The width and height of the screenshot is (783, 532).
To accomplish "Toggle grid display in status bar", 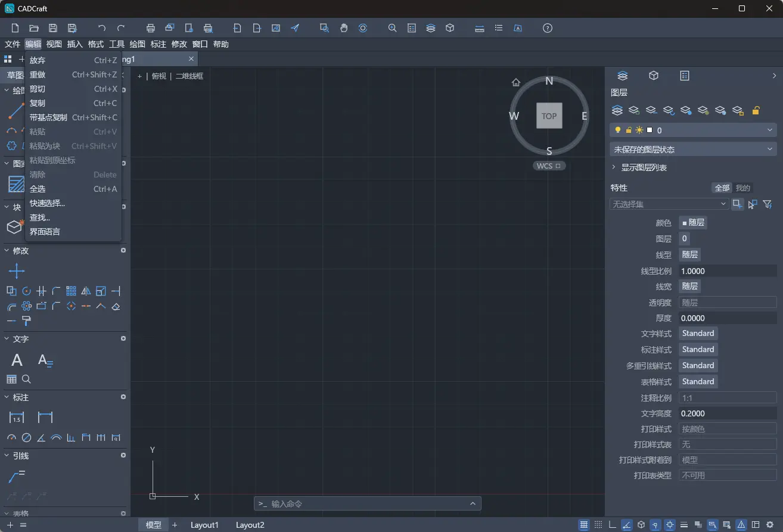I will [584, 525].
